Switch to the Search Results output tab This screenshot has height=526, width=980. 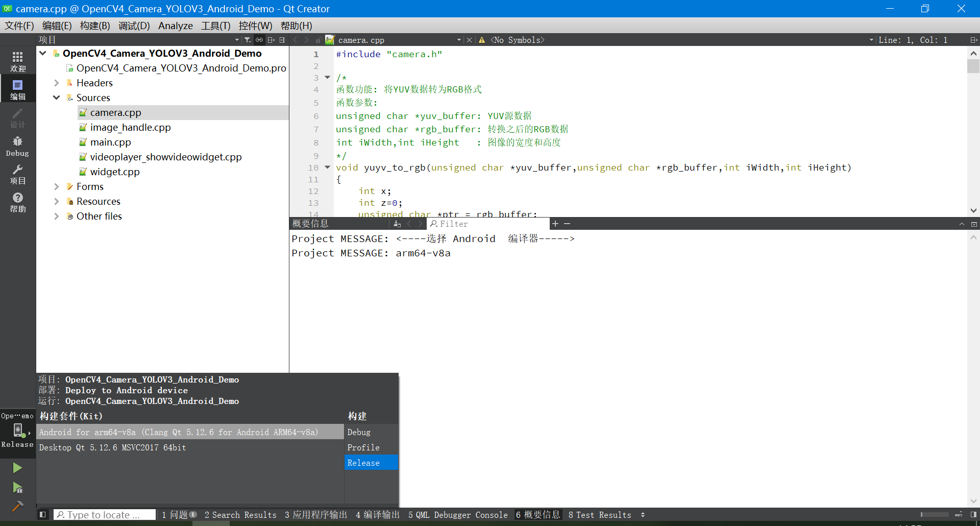[240, 515]
